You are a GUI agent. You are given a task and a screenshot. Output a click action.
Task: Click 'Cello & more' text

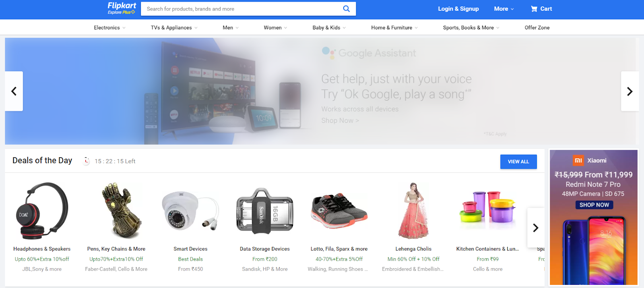488,269
